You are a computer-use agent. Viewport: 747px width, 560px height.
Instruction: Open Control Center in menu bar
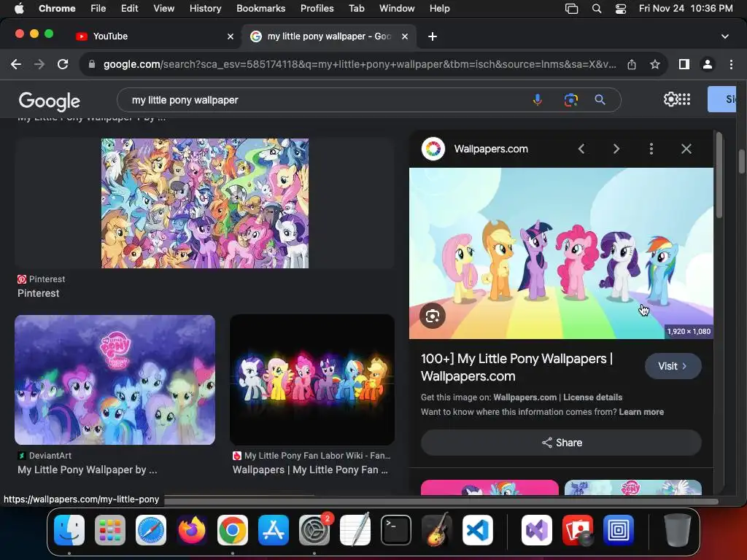(620, 9)
